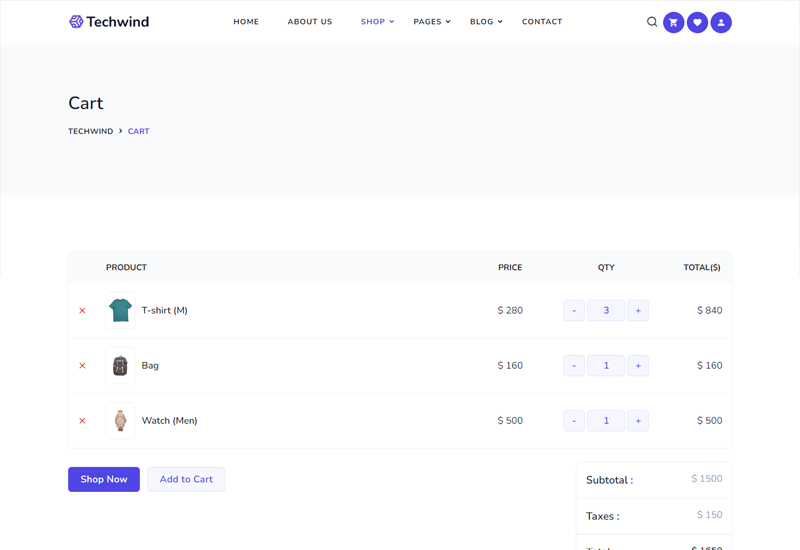Click the PRODUCT column header
800x550 pixels.
click(x=127, y=267)
